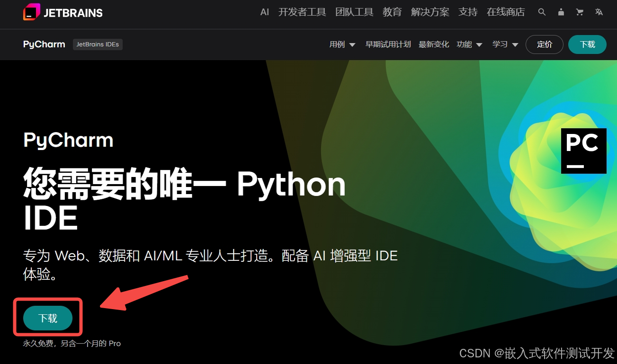Expand the 开发者工具 navigation entry
This screenshot has width=617, height=364.
[302, 12]
